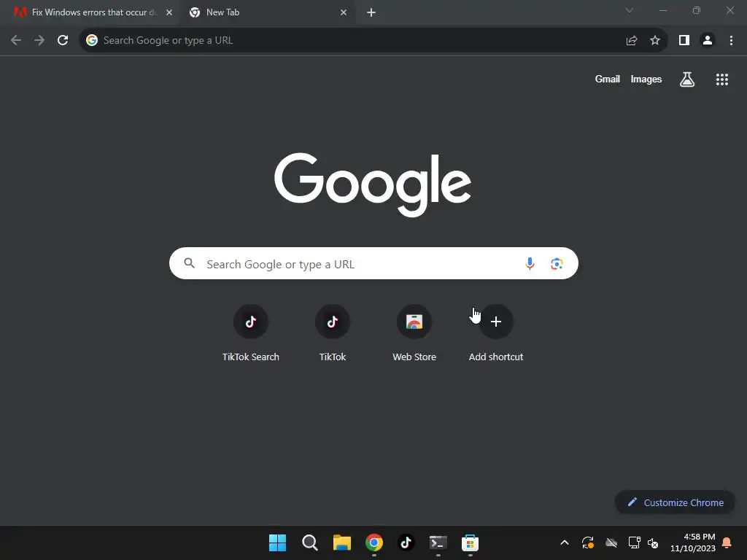Close the Fix Windows errors tab

(169, 12)
